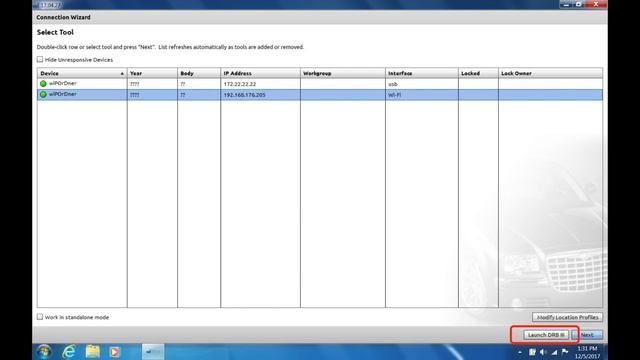Switch to wiTECH app in taskbar
Screen dimensions: 640x360
click(153, 351)
